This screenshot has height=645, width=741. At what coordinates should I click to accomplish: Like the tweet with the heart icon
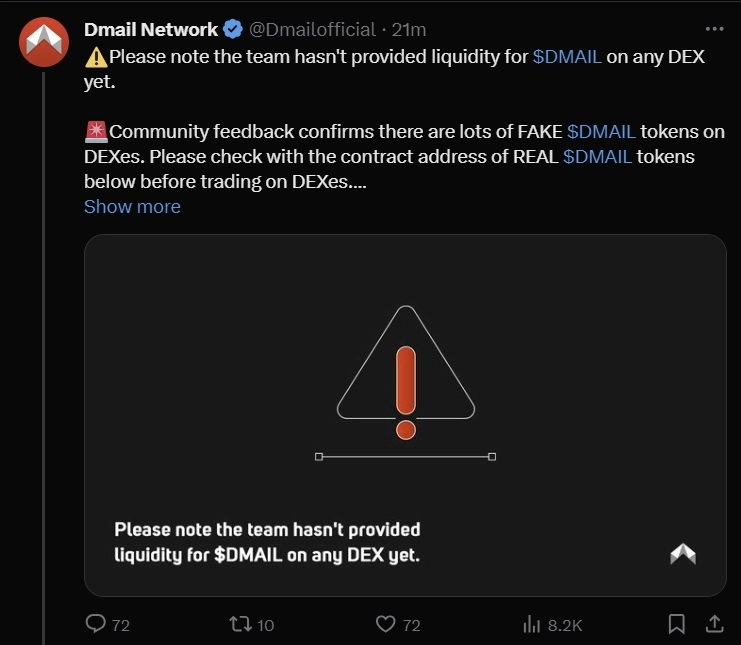386,624
